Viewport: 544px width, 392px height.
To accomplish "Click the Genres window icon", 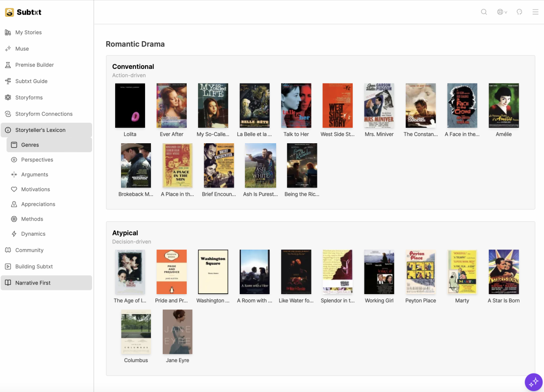I will (x=14, y=145).
